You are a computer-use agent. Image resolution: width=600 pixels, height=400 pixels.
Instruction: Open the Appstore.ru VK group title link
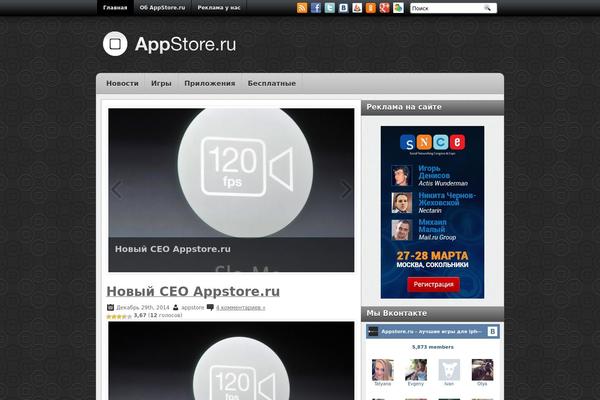[x=431, y=331]
